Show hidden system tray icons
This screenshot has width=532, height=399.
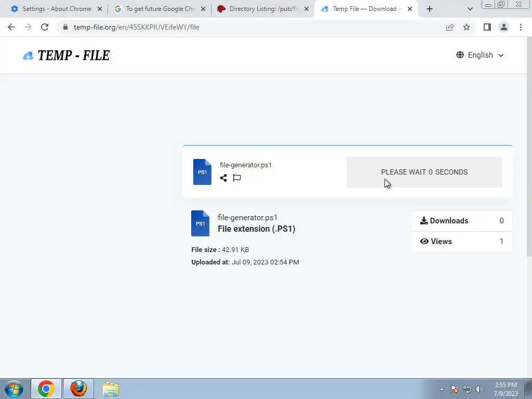(442, 390)
